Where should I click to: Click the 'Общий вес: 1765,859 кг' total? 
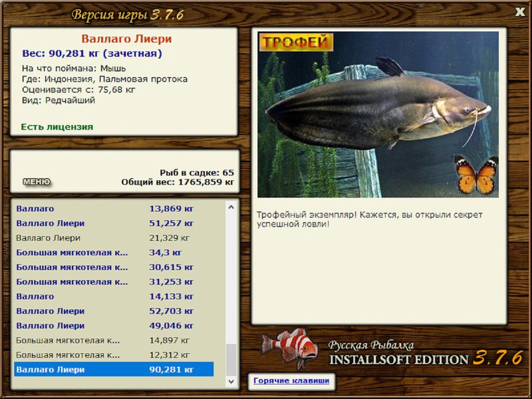[x=178, y=182]
